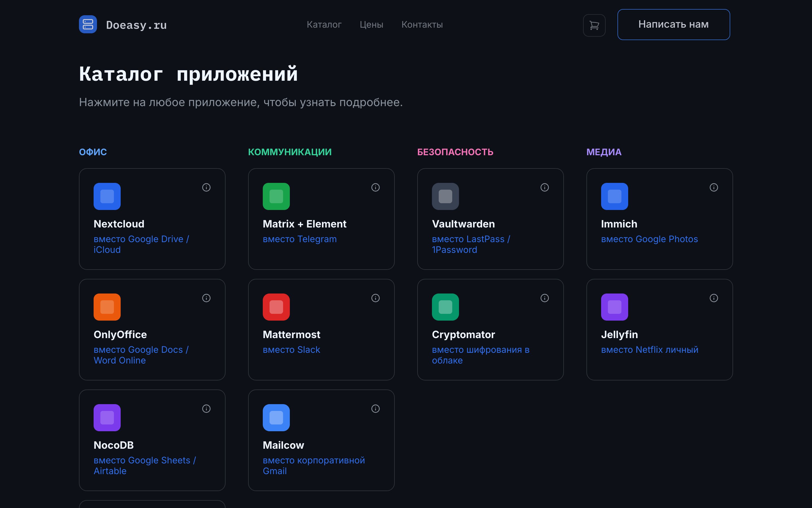This screenshot has height=508, width=812.
Task: Click the Cryptomator card title
Action: [x=463, y=334]
